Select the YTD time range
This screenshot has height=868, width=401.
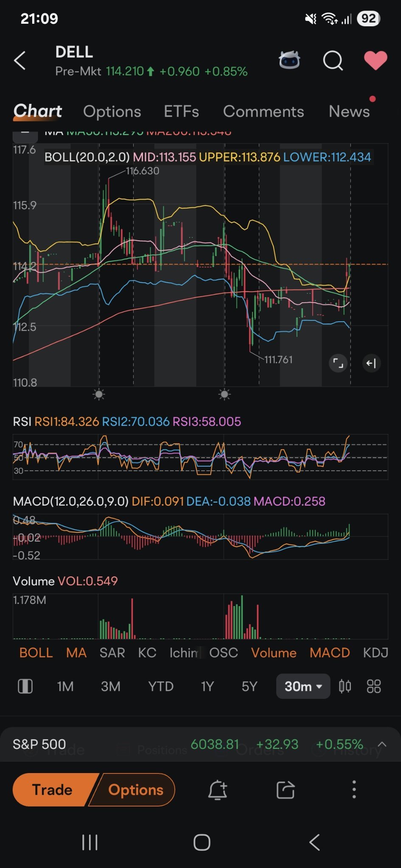[x=161, y=686]
